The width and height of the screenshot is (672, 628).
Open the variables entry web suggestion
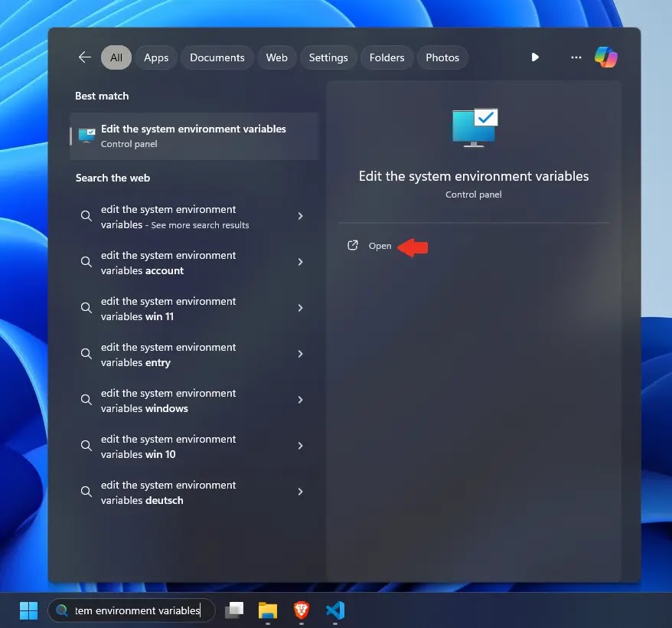click(x=194, y=355)
